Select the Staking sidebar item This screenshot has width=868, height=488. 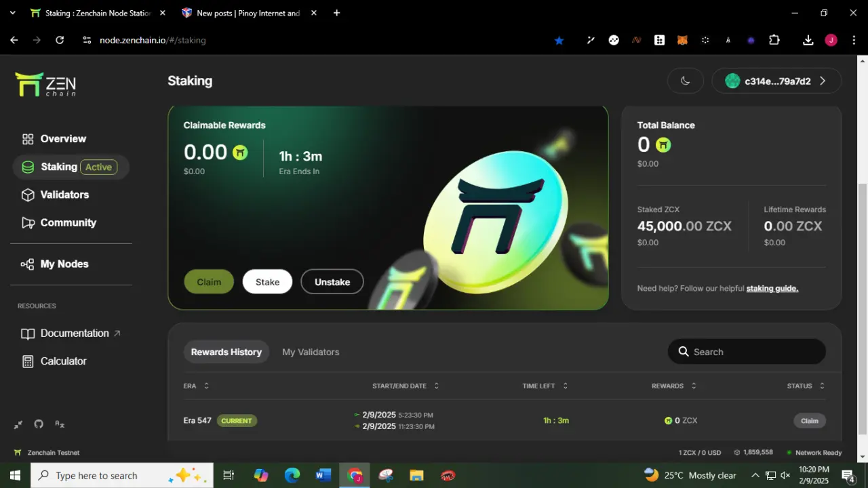coord(71,167)
